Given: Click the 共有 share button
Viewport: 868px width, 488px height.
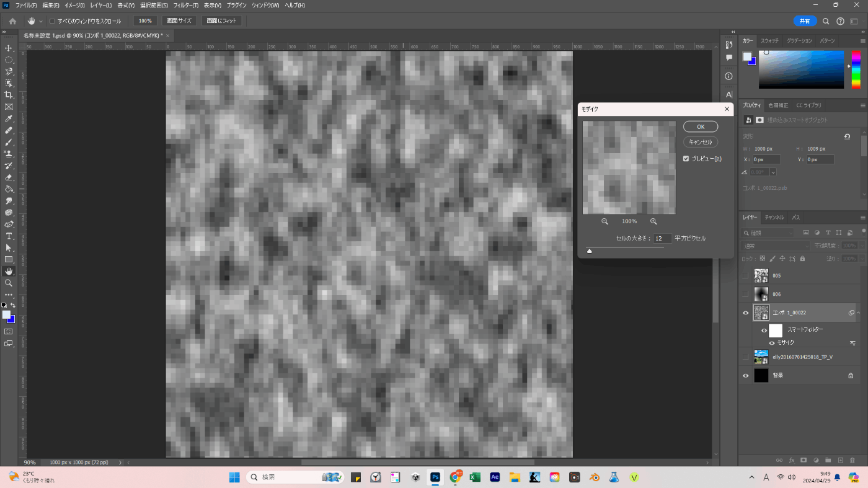Looking at the screenshot, I should 805,21.
